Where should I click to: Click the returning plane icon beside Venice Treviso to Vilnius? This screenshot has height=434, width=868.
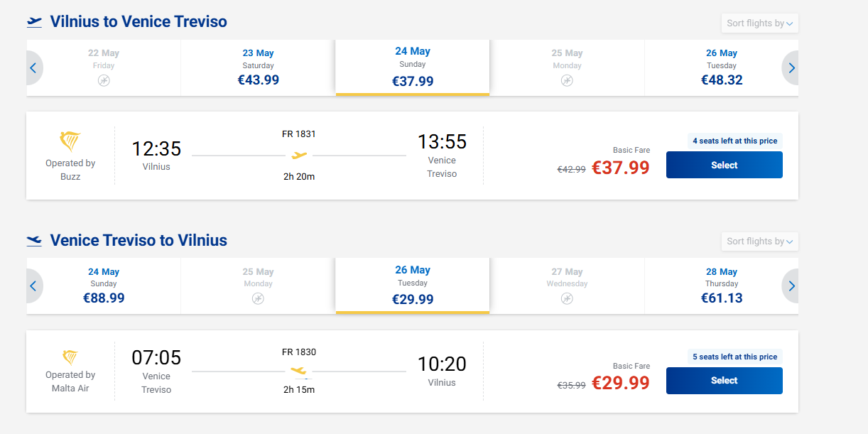click(x=35, y=241)
